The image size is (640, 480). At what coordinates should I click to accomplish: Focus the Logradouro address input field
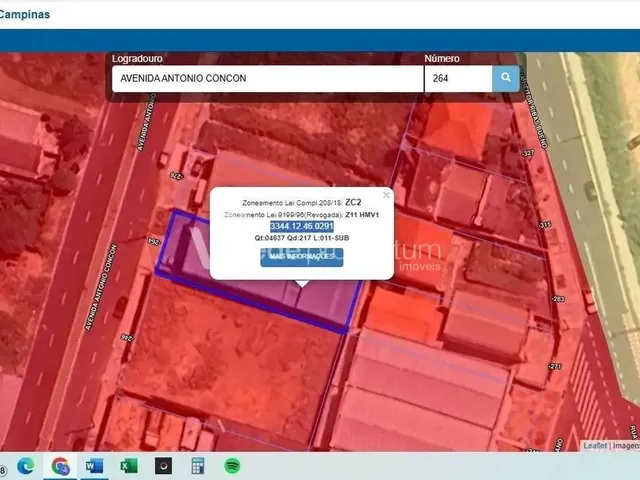[267, 78]
